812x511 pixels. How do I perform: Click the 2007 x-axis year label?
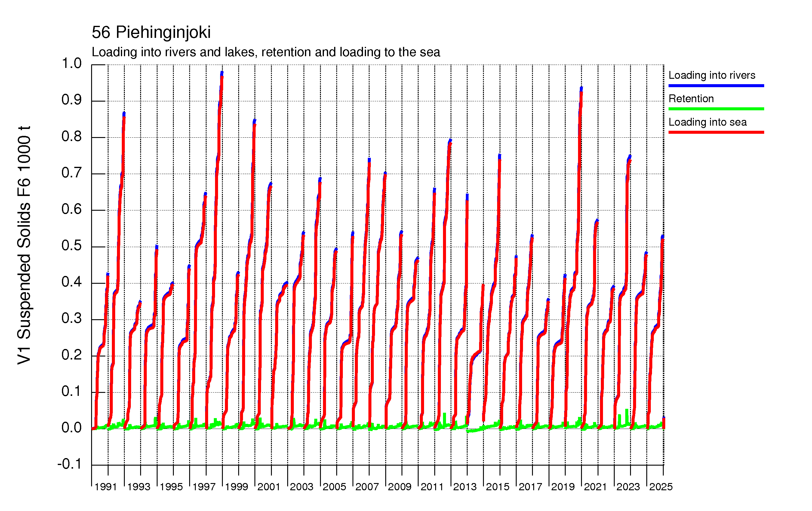pyautogui.click(x=367, y=487)
